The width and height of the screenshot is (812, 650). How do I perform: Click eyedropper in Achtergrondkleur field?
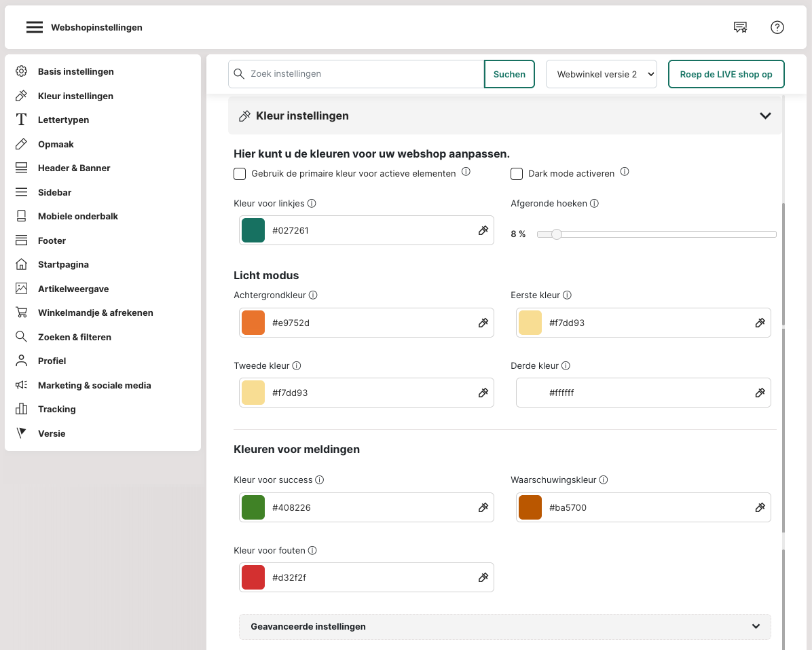click(x=483, y=323)
